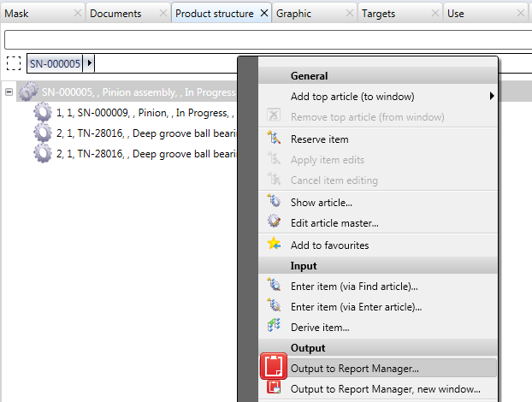532x402 pixels.
Task: Choose Reserve item from context menu
Action: [378, 139]
